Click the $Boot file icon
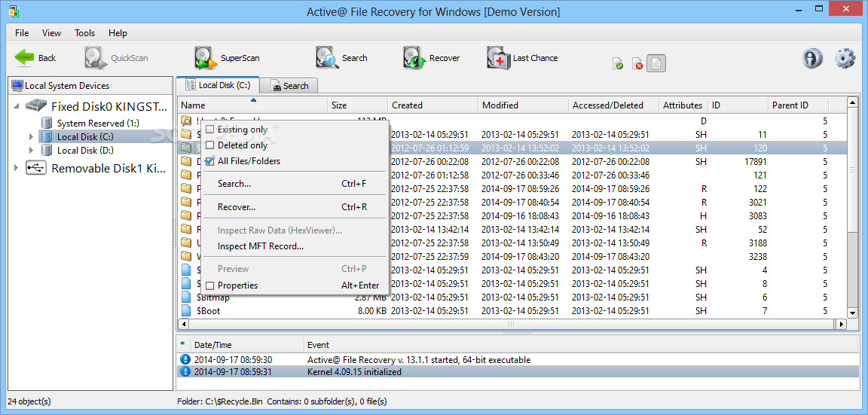The width and height of the screenshot is (868, 415). [x=187, y=310]
